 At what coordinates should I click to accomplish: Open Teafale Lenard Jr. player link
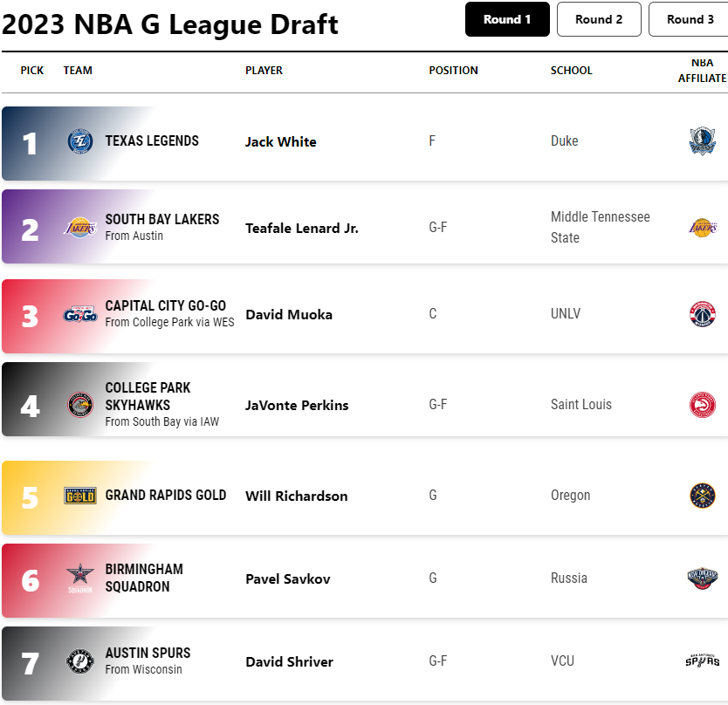[302, 229]
